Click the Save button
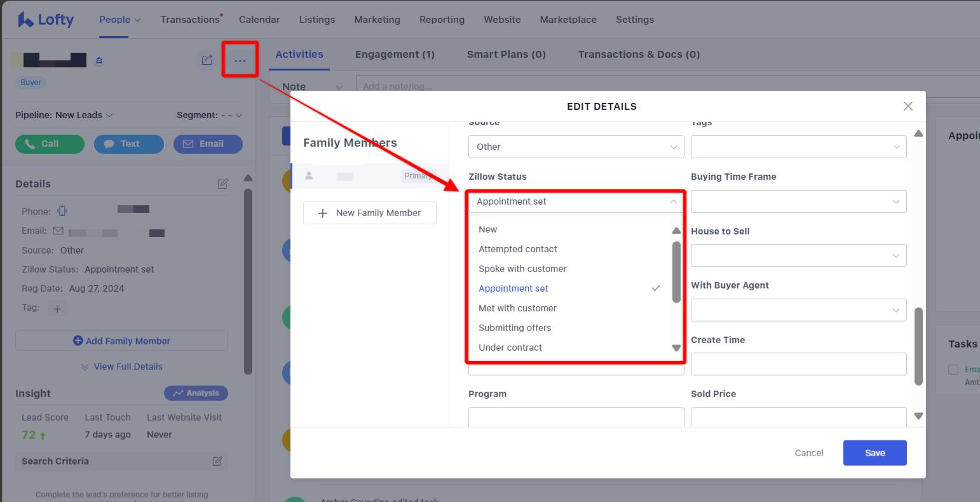The width and height of the screenshot is (980, 502). [875, 452]
